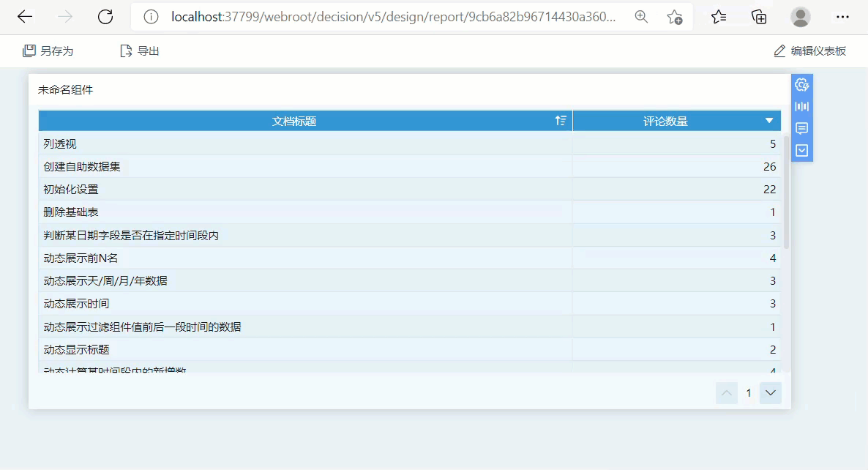Viewport: 868px width, 470px height.
Task: Click comment count 2 for 动态显示标题
Action: [676, 349]
